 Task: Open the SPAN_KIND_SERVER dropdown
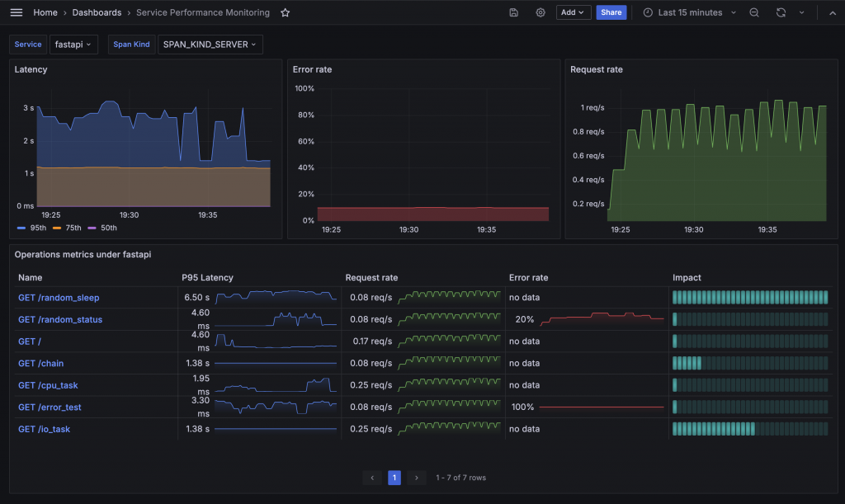[x=210, y=45]
